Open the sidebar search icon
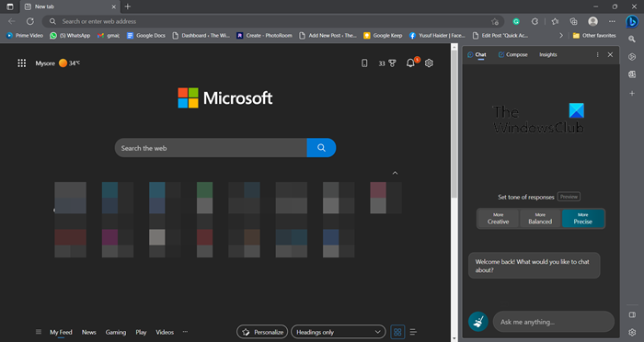The image size is (644, 342). [x=632, y=39]
